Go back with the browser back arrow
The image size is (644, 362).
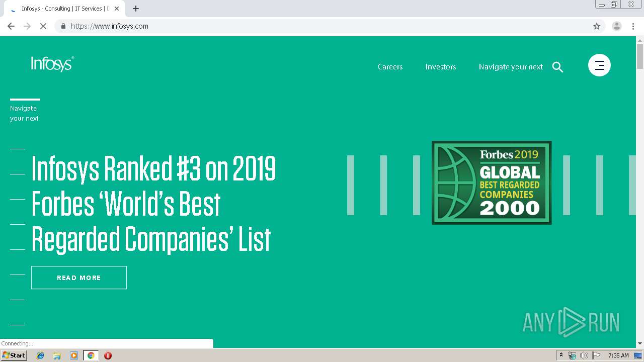[11, 26]
